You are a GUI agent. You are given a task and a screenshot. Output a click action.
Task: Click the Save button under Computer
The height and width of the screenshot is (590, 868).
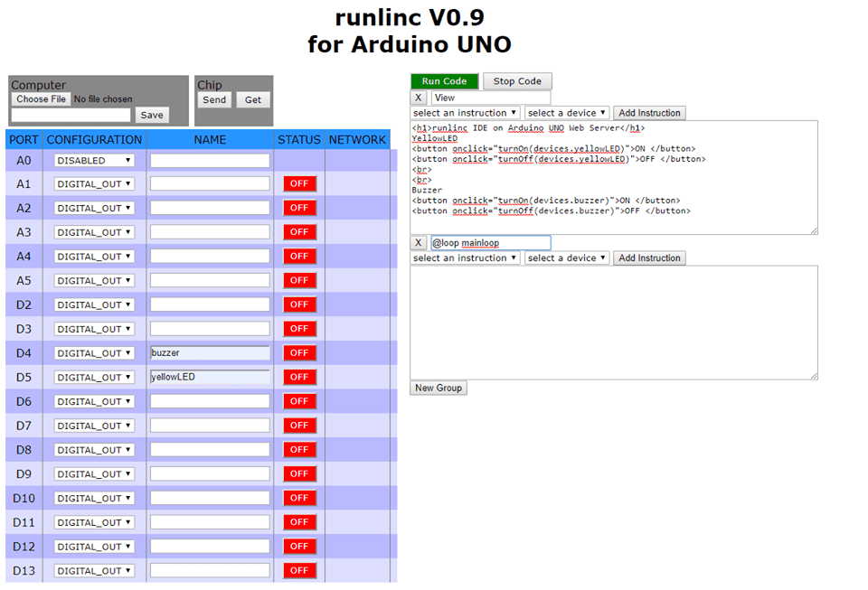tap(152, 115)
